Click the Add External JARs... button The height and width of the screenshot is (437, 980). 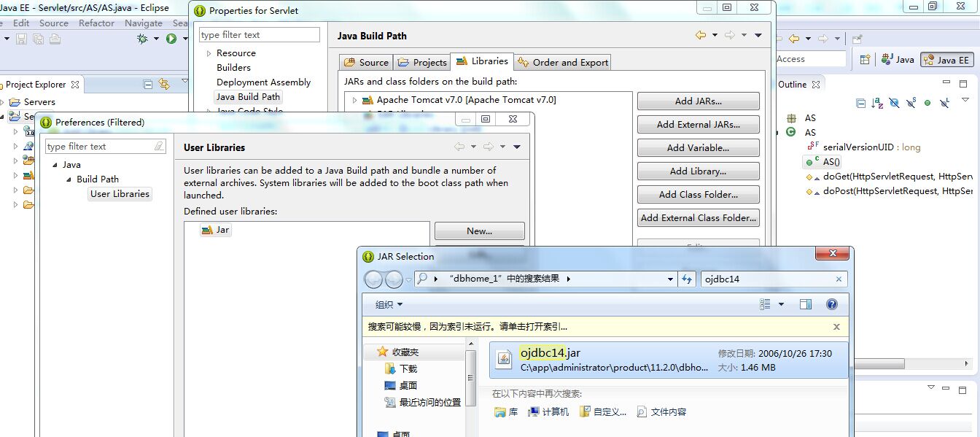coord(698,125)
